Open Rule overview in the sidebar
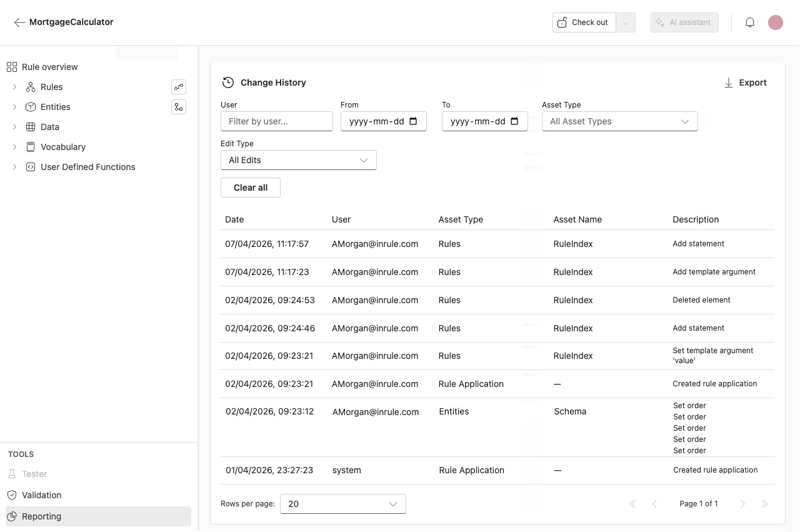 (50, 67)
